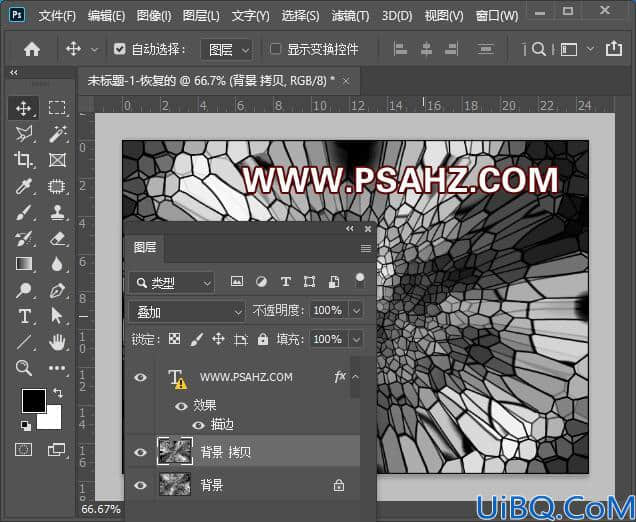Uncheck the 自动选择 checkbox

pyautogui.click(x=119, y=49)
